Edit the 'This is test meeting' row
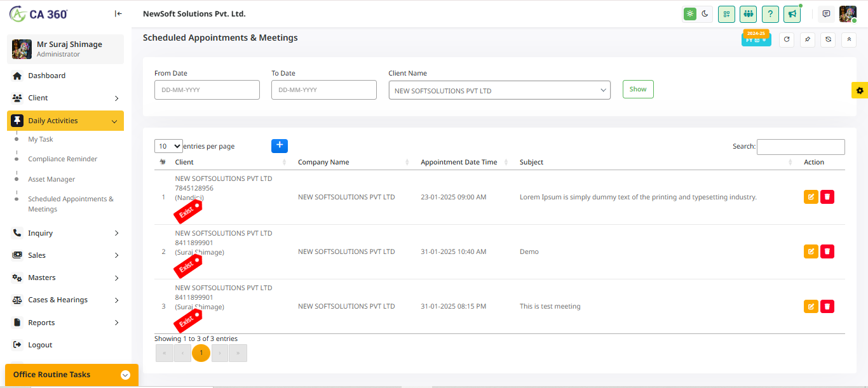The width and height of the screenshot is (868, 388). tap(811, 307)
